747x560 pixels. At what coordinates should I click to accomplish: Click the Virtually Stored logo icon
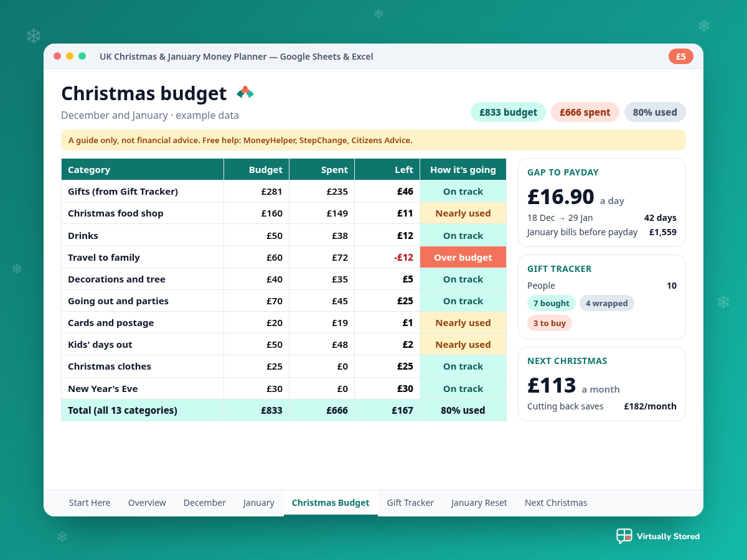[x=624, y=536]
